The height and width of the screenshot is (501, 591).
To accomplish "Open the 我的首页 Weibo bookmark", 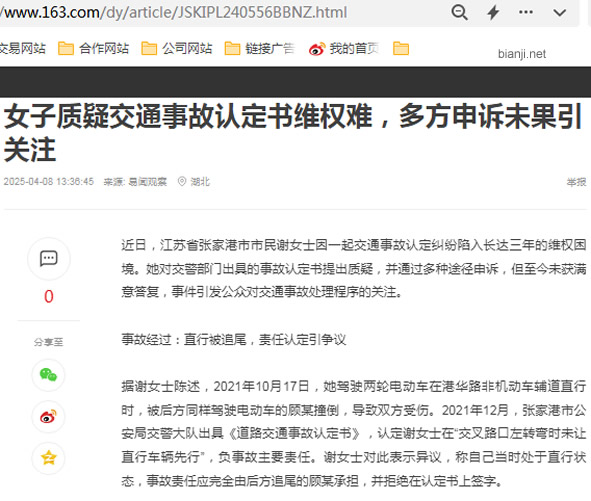I will click(x=344, y=49).
